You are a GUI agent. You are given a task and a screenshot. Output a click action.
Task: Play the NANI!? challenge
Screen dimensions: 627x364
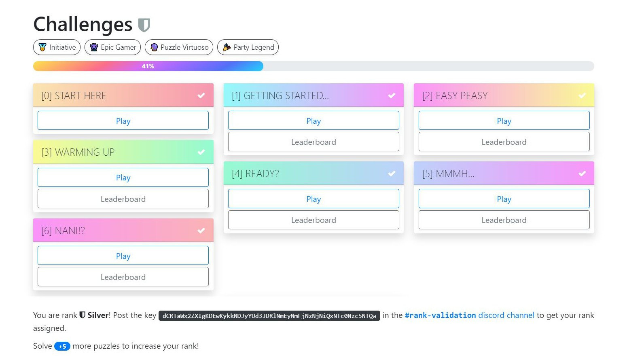point(123,256)
